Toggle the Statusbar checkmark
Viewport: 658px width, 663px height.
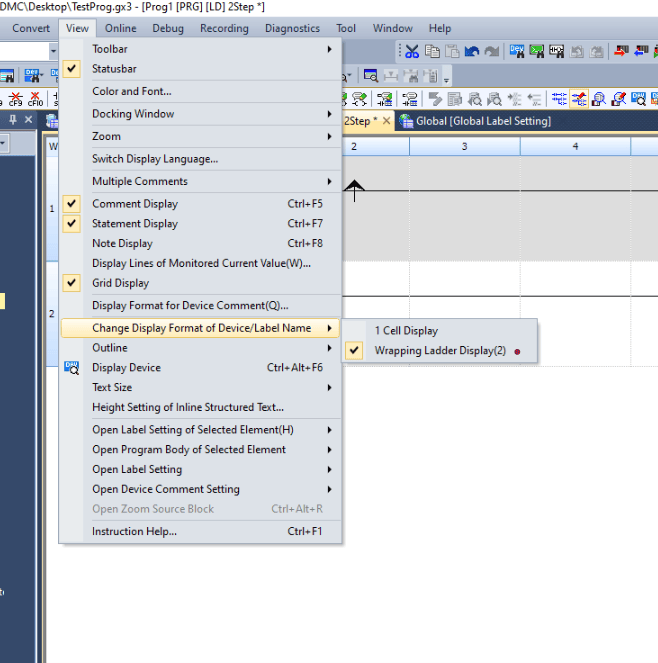(71, 68)
